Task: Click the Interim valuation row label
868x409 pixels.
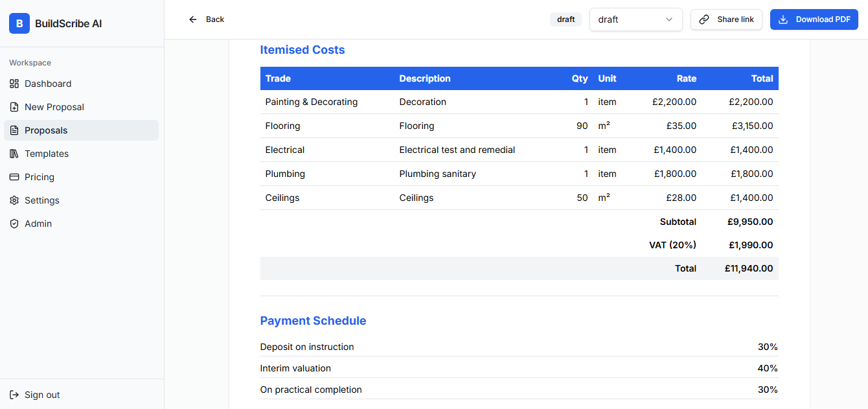Action: [295, 368]
